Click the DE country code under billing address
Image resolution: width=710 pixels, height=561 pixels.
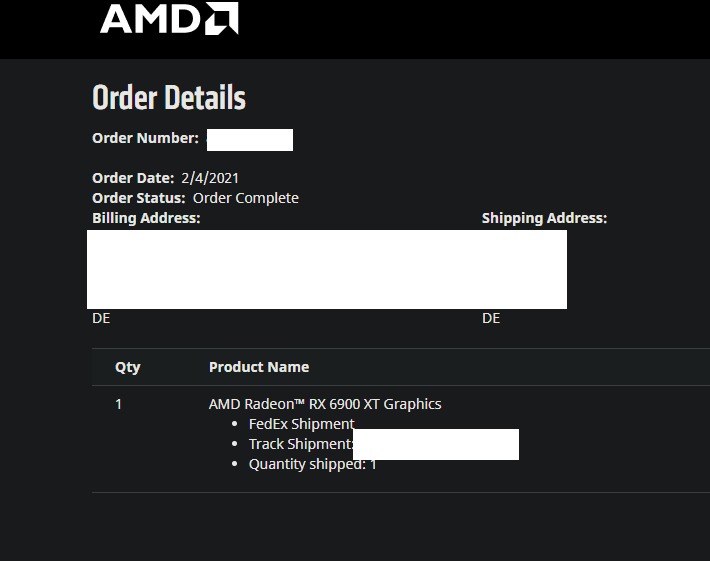101,318
